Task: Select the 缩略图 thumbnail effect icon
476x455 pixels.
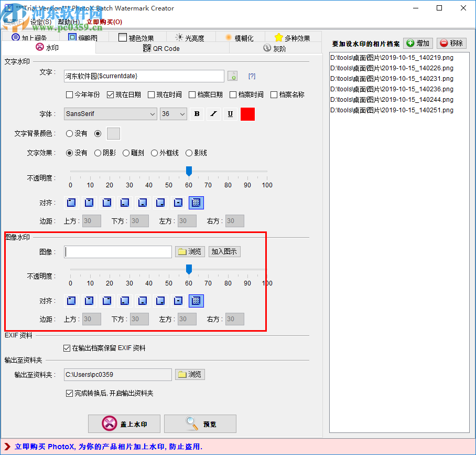Action: [72, 37]
